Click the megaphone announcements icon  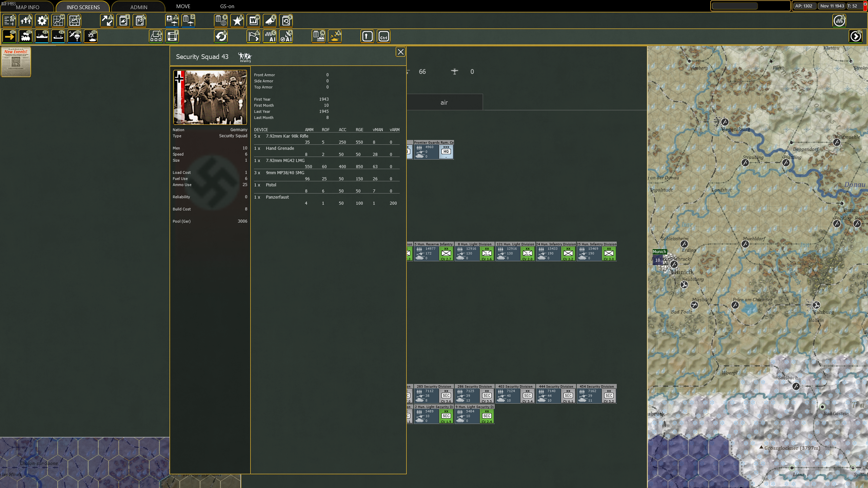click(x=270, y=21)
